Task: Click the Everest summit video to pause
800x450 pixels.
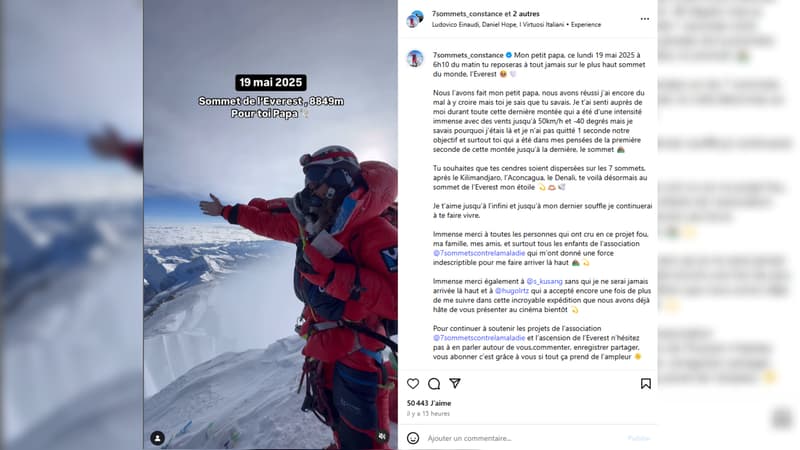Action: (270, 255)
